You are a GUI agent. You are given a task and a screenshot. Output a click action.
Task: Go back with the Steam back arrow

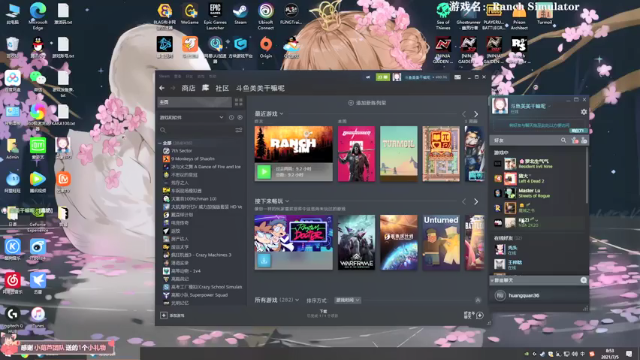pos(162,88)
